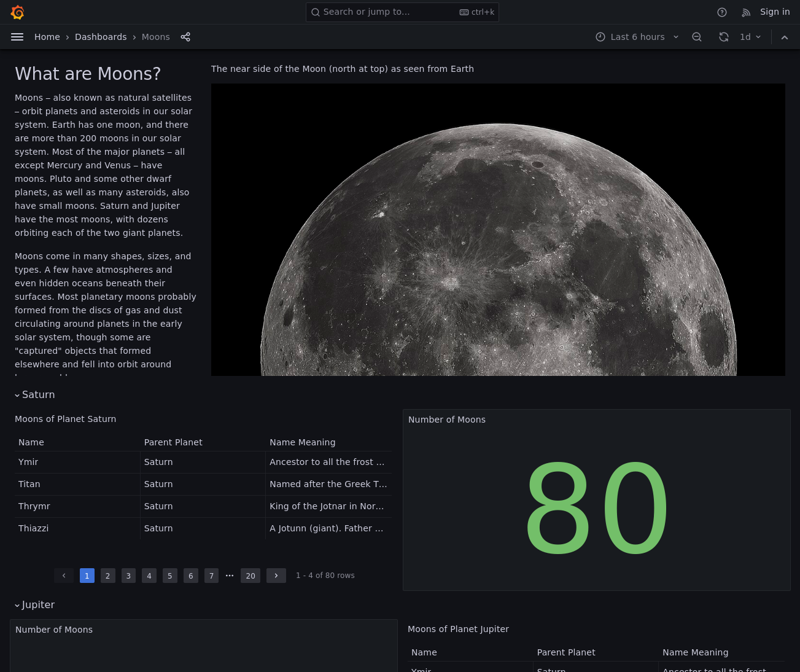
Task: Click Saturn parent planet cell in Titan row
Action: (x=203, y=484)
